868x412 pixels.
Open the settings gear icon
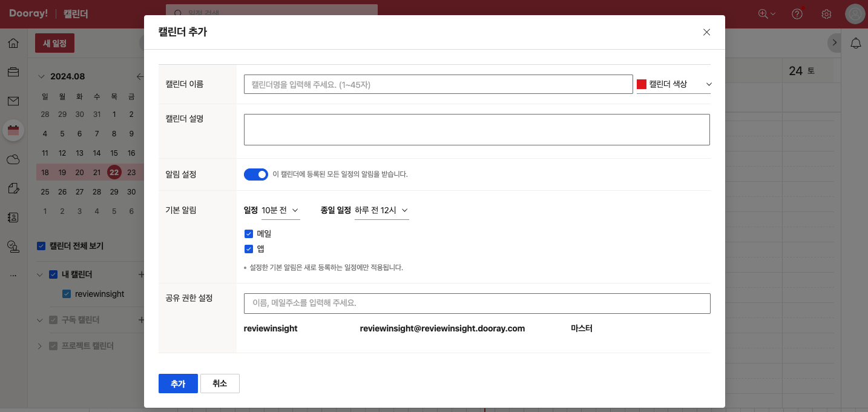click(826, 14)
